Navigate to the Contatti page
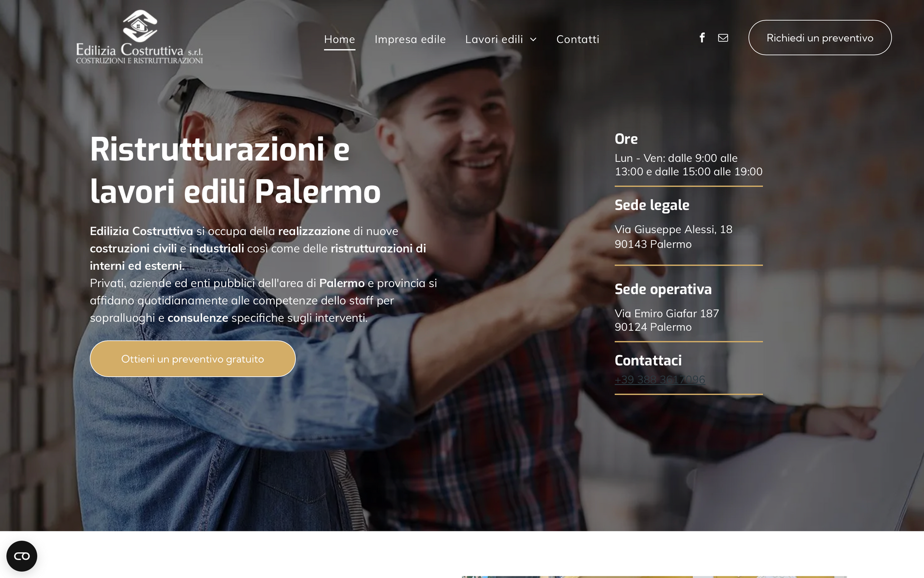This screenshot has width=924, height=578. tap(577, 39)
